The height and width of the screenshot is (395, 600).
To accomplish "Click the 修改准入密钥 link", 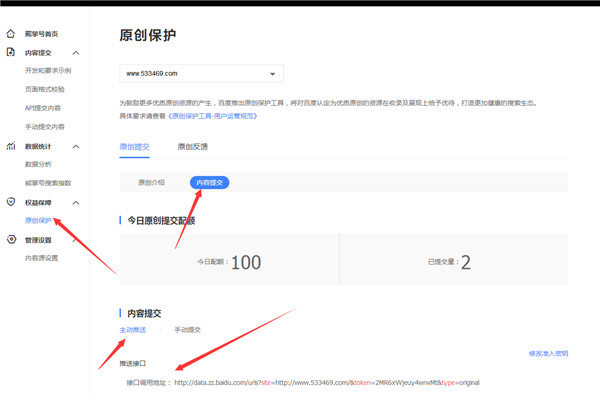I will coord(548,354).
